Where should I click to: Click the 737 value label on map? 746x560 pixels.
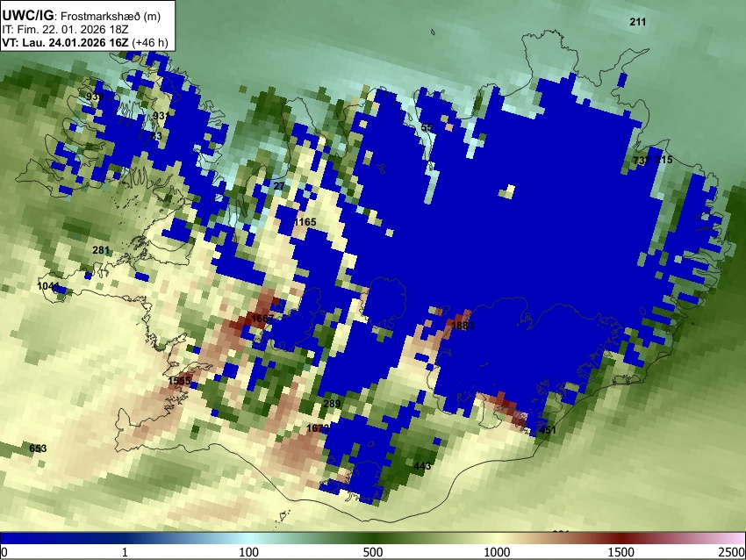[642, 161]
